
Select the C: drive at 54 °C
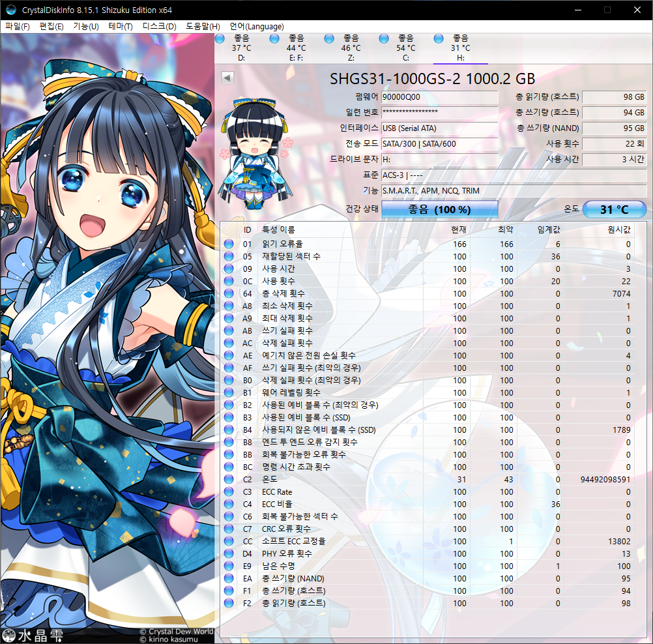tap(405, 48)
